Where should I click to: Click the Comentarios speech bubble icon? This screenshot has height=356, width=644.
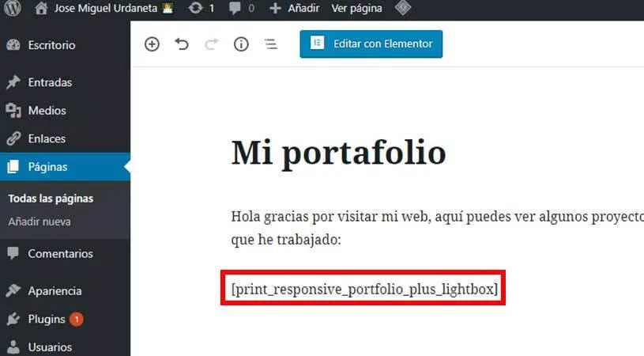pos(13,253)
